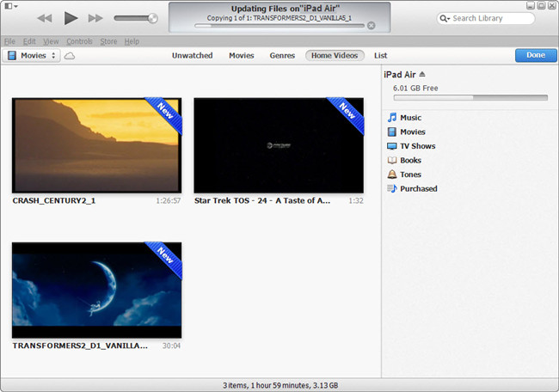Click the Play button
Screen dimensions: 559x392
click(71, 18)
